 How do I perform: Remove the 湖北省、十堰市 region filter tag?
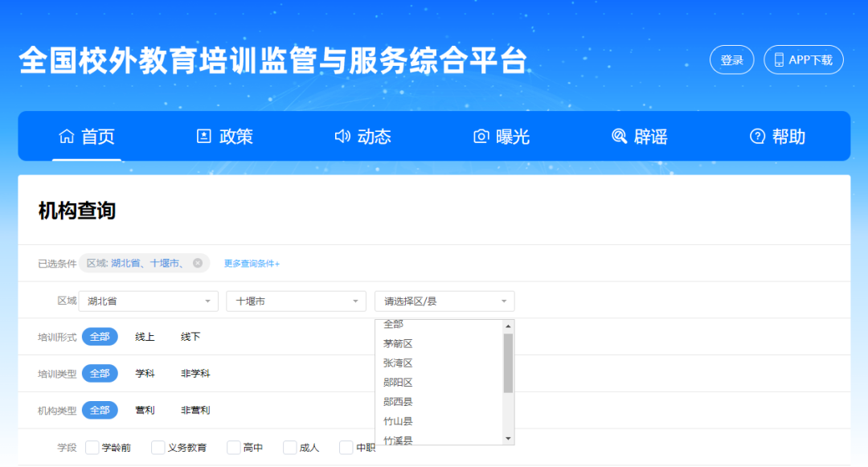click(197, 263)
